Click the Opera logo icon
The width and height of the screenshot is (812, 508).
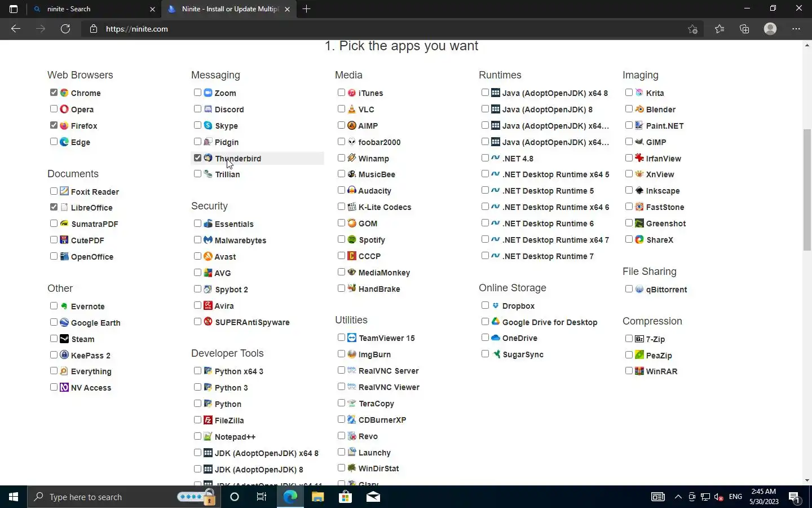[x=64, y=109]
